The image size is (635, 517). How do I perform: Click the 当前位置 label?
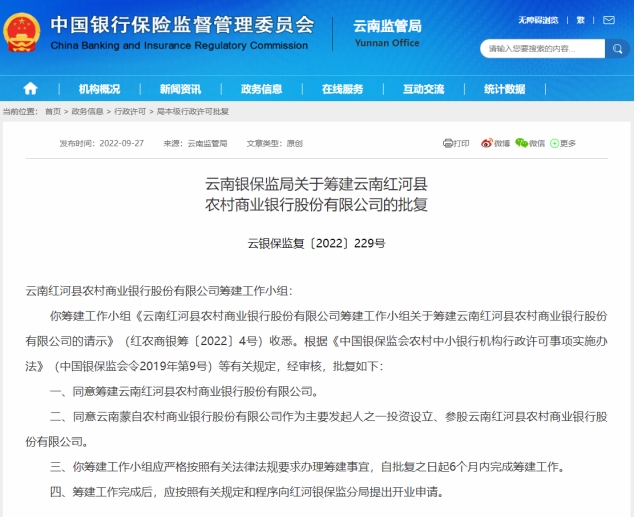(x=20, y=111)
